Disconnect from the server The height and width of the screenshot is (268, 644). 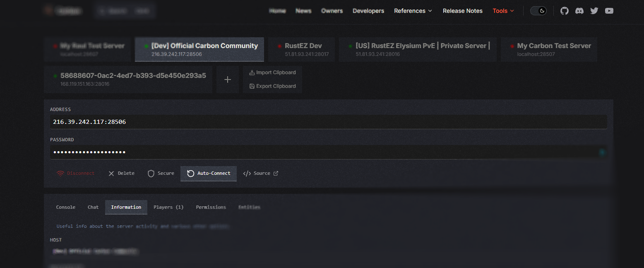(x=75, y=173)
